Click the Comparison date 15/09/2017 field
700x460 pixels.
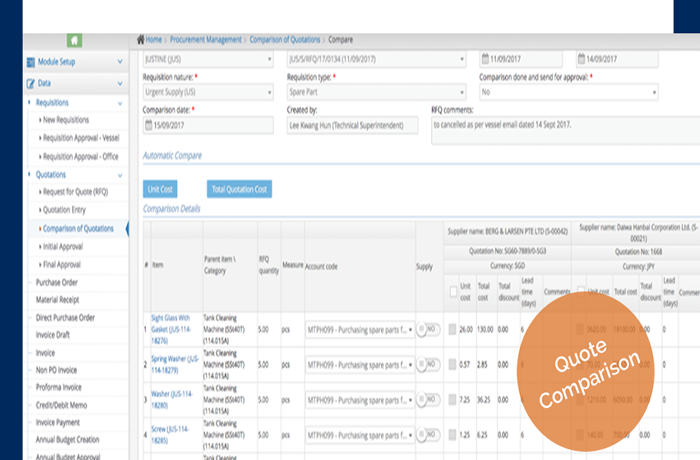pos(208,125)
